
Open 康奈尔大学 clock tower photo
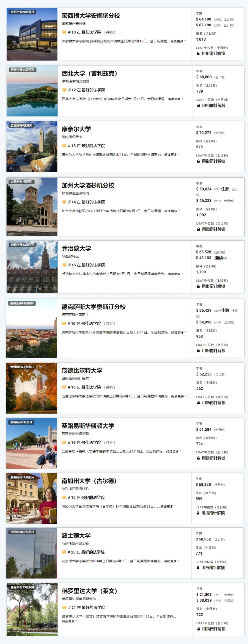click(x=32, y=147)
